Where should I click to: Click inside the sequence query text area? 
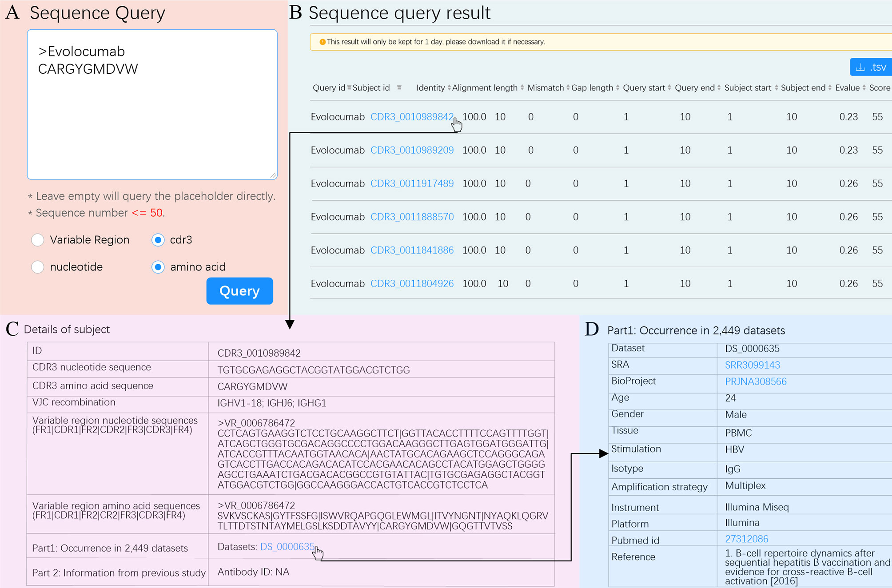click(152, 104)
